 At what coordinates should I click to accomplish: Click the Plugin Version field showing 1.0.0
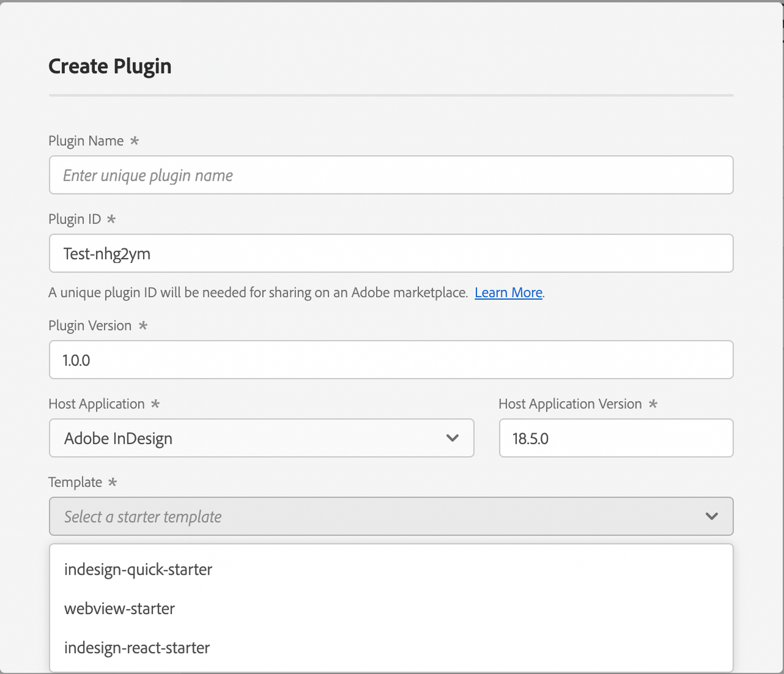point(391,360)
